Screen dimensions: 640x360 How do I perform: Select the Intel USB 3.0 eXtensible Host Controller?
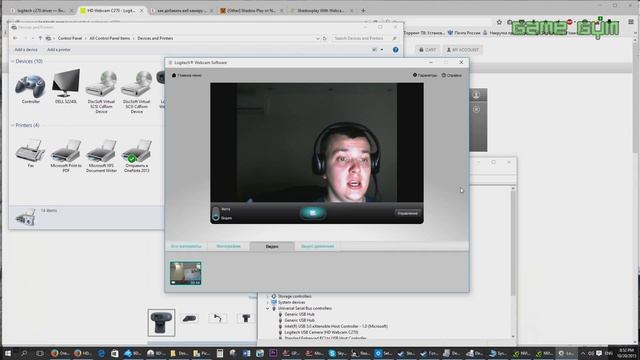point(332,326)
